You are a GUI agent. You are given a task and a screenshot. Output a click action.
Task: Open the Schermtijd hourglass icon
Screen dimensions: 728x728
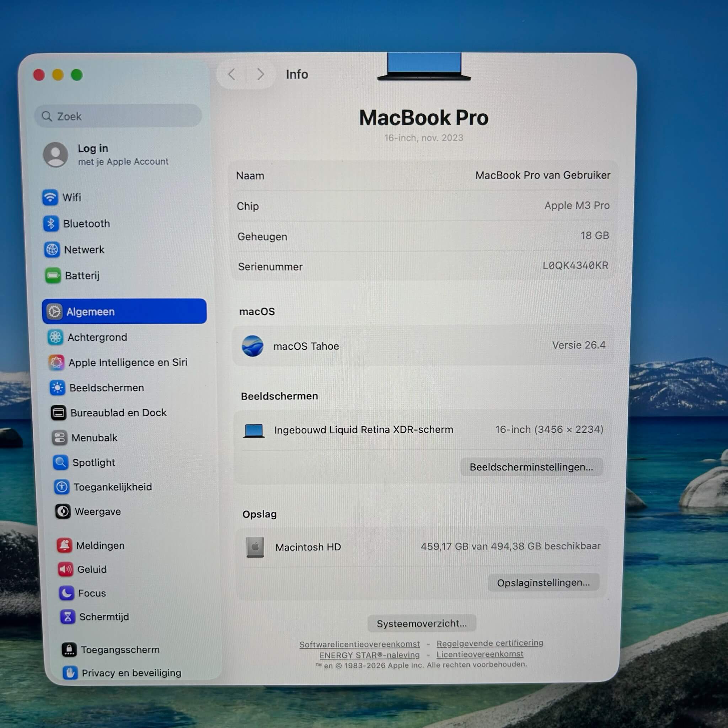click(x=68, y=616)
